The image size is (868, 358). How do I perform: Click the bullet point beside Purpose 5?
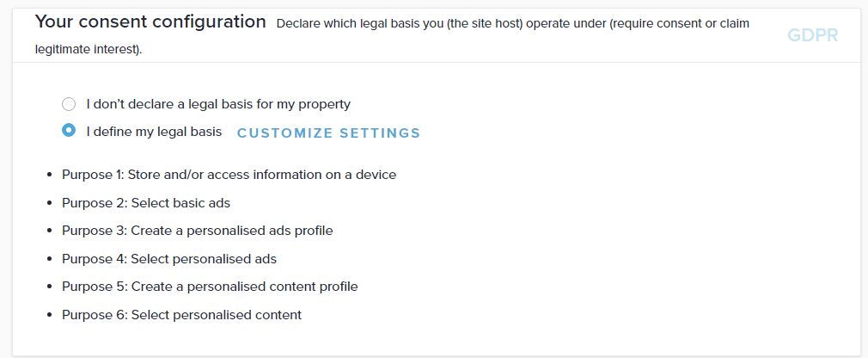pos(50,287)
